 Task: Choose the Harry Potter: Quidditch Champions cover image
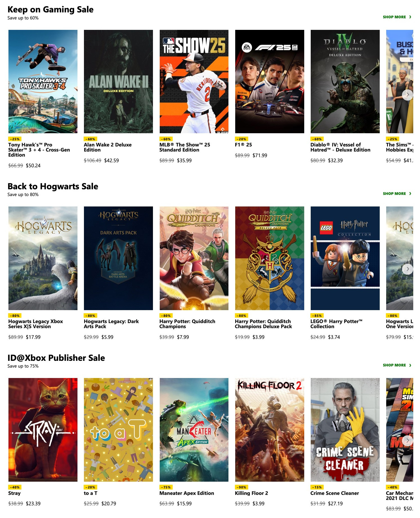point(194,258)
